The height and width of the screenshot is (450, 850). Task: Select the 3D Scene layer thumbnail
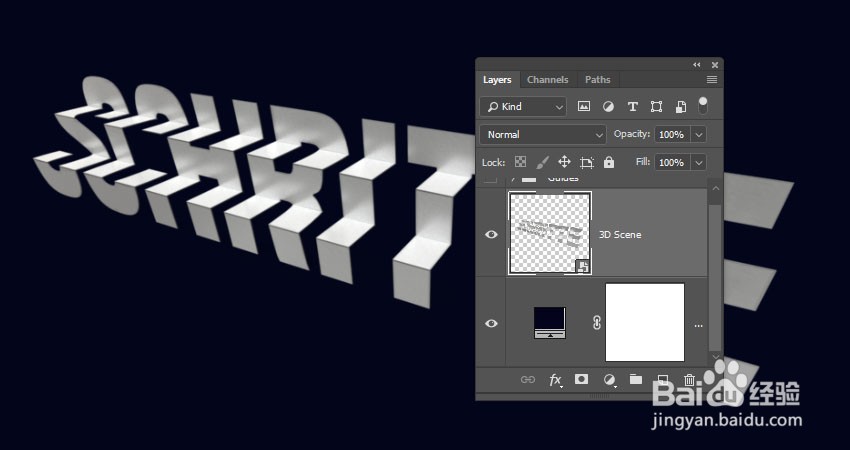click(x=550, y=233)
